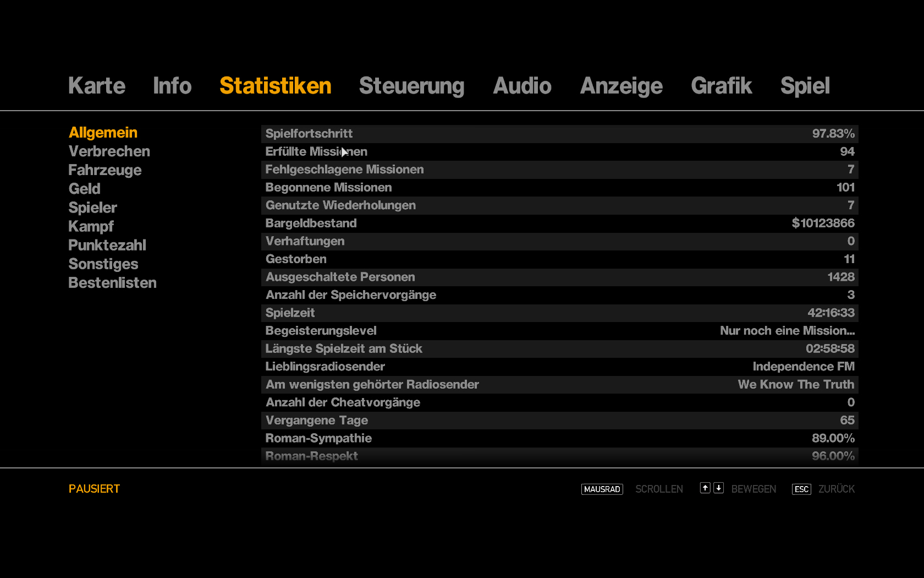924x578 pixels.
Task: Click the Nur noch eine Mission... value
Action: pyautogui.click(x=788, y=331)
